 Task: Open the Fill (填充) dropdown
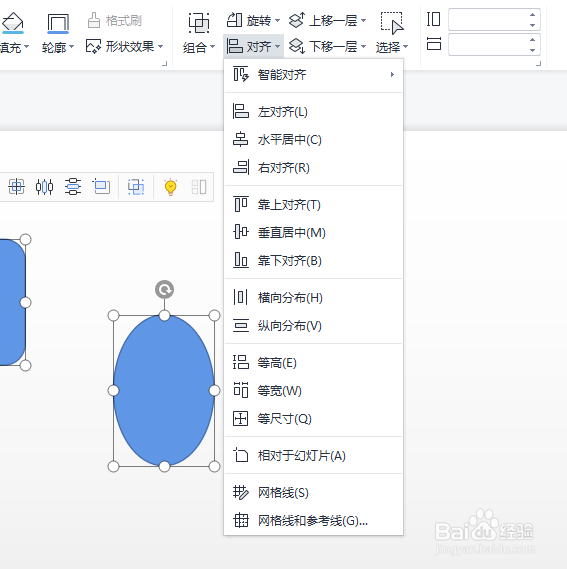pos(14,48)
